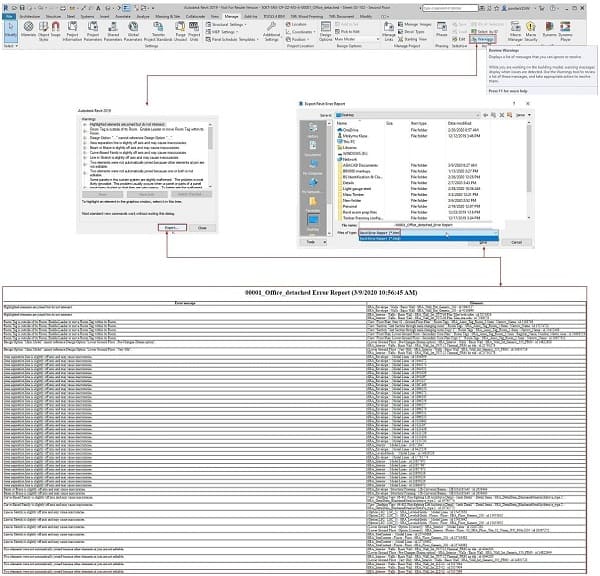The image size is (600, 576).
Task: Switch to the Collaborate tab
Action: pyautogui.click(x=195, y=16)
